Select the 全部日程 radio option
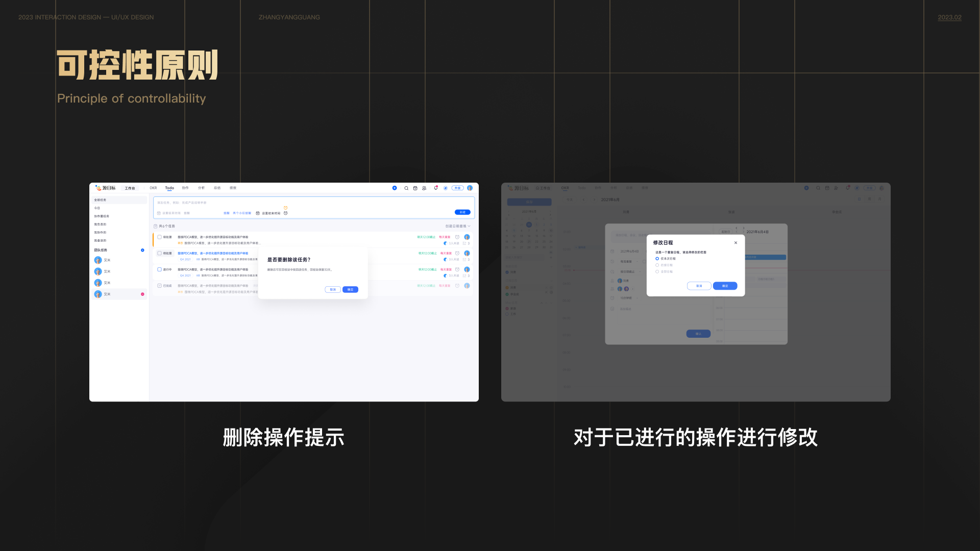The image size is (980, 551). [657, 271]
